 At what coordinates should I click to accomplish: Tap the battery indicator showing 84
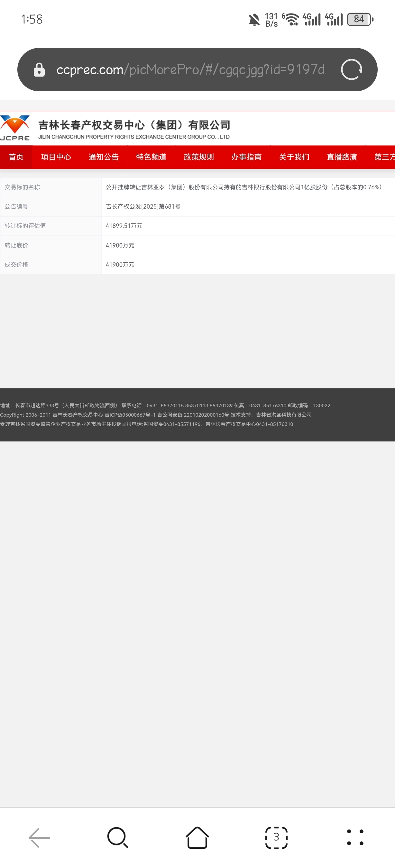point(360,19)
